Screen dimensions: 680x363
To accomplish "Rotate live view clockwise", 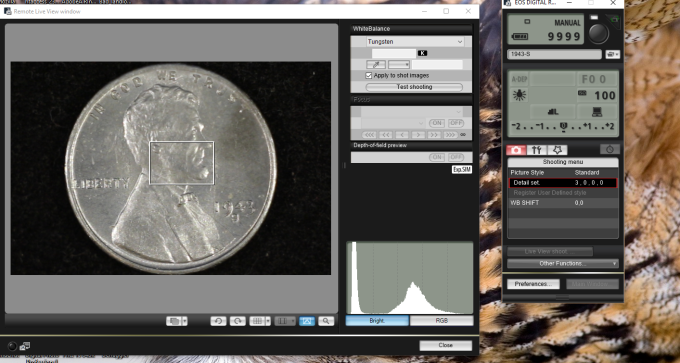I will click(238, 321).
